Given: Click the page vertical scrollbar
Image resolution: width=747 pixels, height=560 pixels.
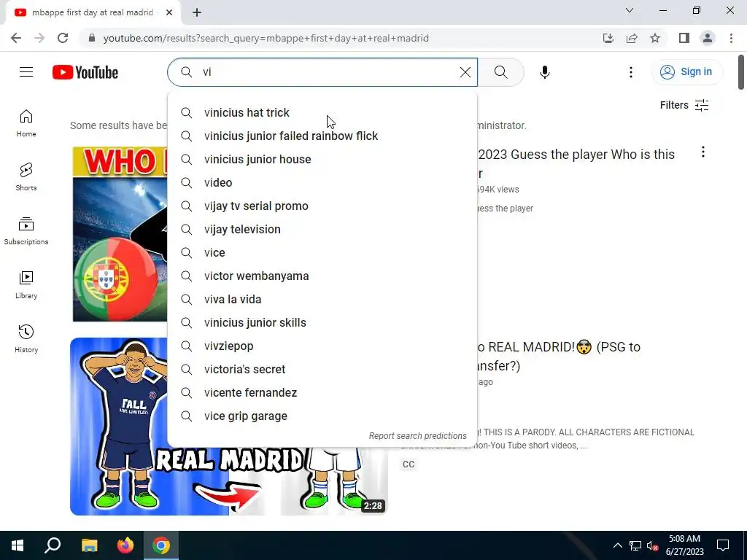Looking at the screenshot, I should click(741, 71).
